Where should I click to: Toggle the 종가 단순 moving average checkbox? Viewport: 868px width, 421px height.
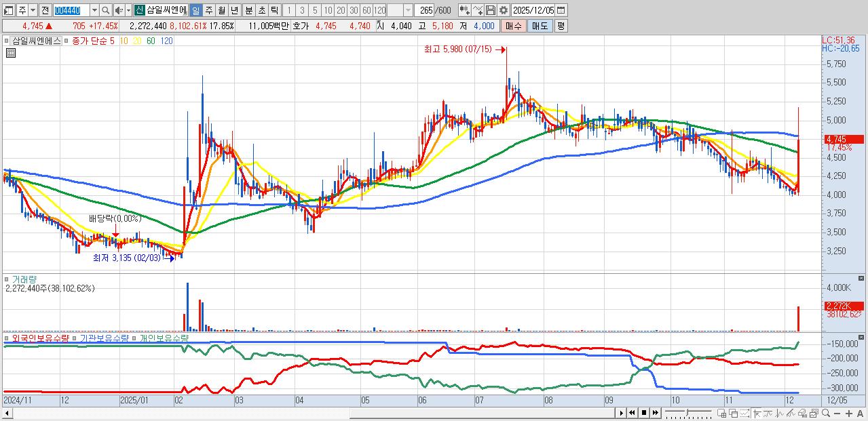coord(67,41)
